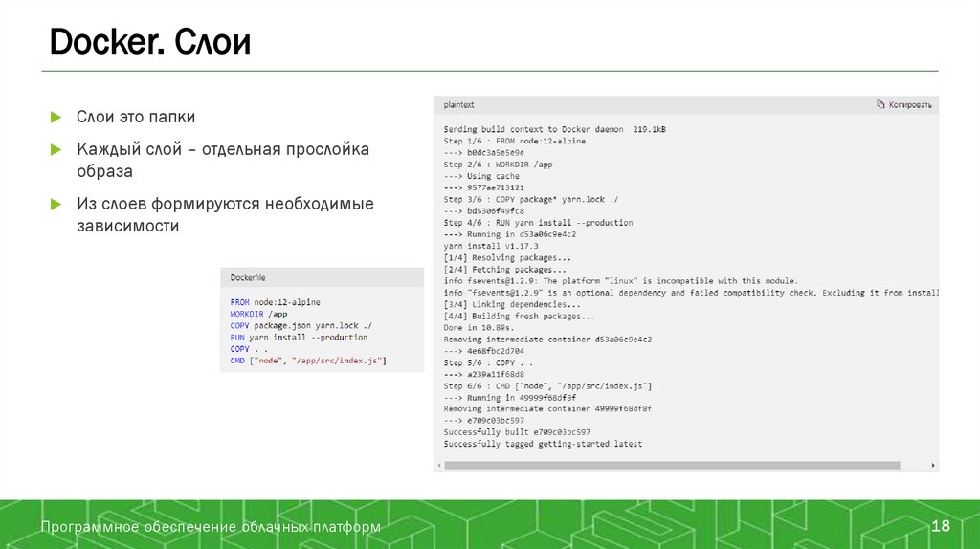Click the green arrow bullet beside 'Слои это папки'
This screenshot has height=549, width=980.
[56, 117]
